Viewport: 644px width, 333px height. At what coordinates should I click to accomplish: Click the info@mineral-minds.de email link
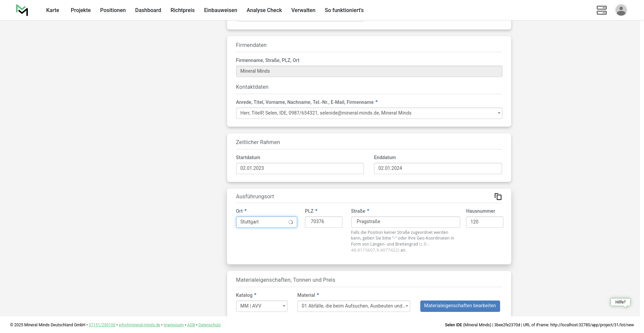pyautogui.click(x=139, y=325)
